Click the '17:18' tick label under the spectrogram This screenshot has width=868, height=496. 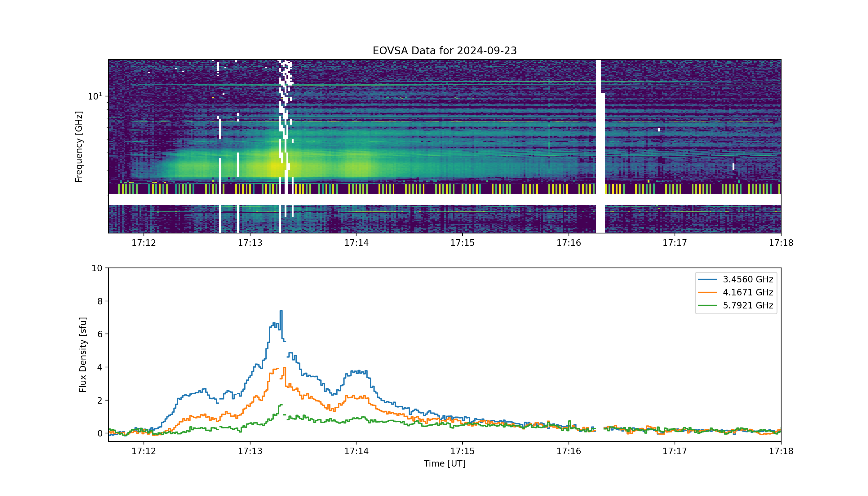click(781, 243)
